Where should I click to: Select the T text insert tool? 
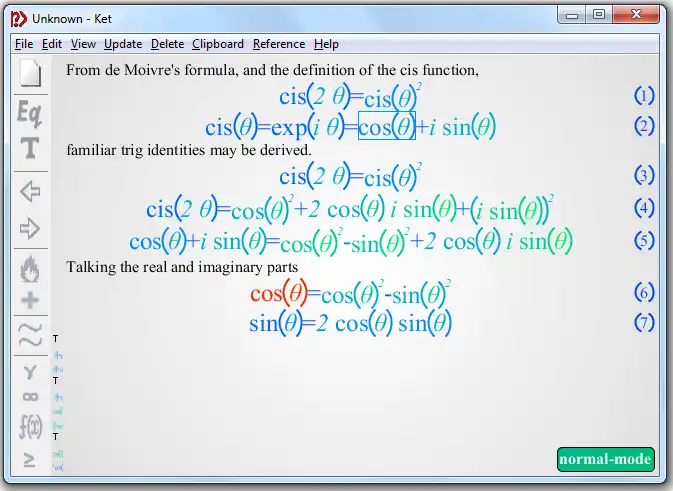[x=30, y=148]
